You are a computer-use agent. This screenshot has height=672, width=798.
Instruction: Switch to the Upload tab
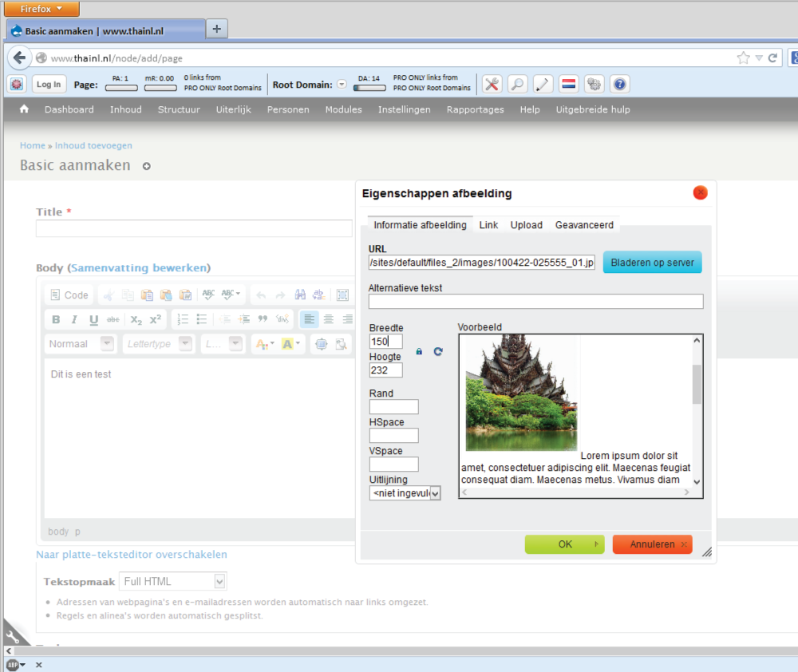coord(527,225)
